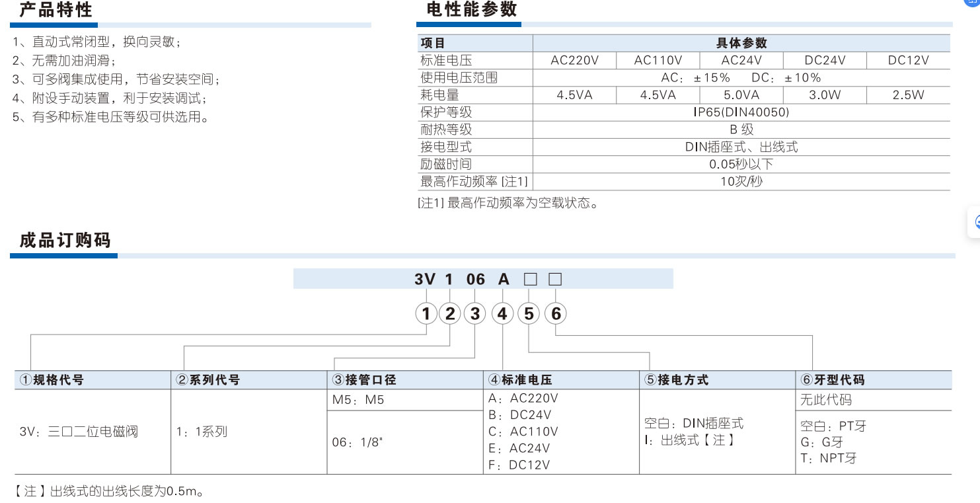Click the circled number 1 marker
The image size is (980, 503).
426,313
